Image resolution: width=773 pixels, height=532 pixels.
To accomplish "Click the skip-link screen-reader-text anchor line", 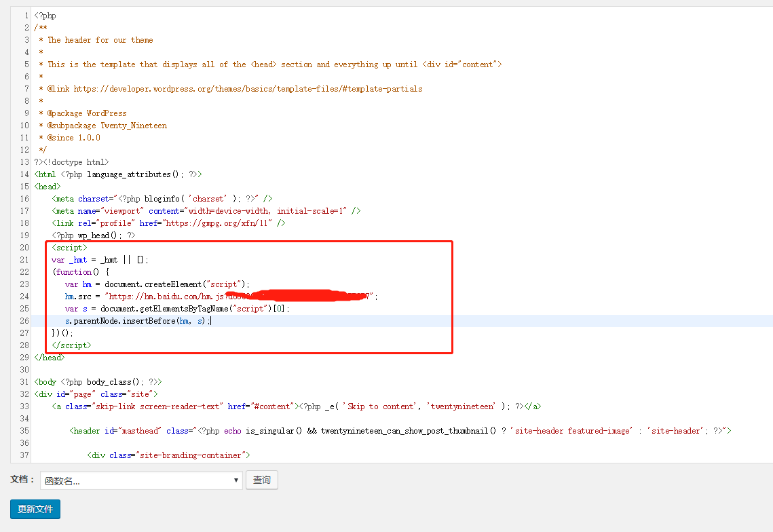I will tap(297, 406).
